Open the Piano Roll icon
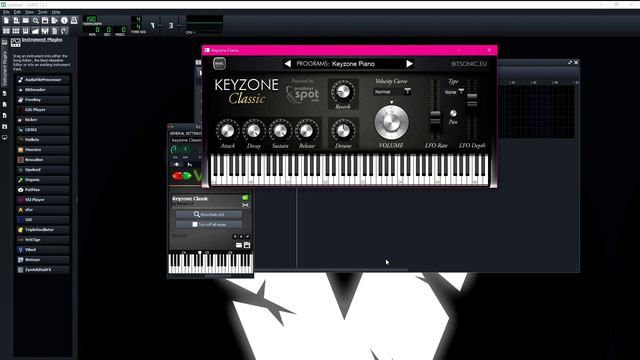The image size is (640, 360). (26, 31)
